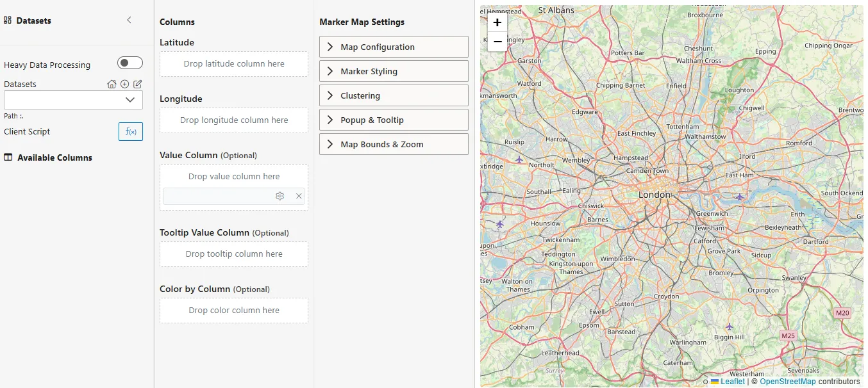Open the Client Script f(x) editor
The width and height of the screenshot is (868, 388).
[130, 131]
